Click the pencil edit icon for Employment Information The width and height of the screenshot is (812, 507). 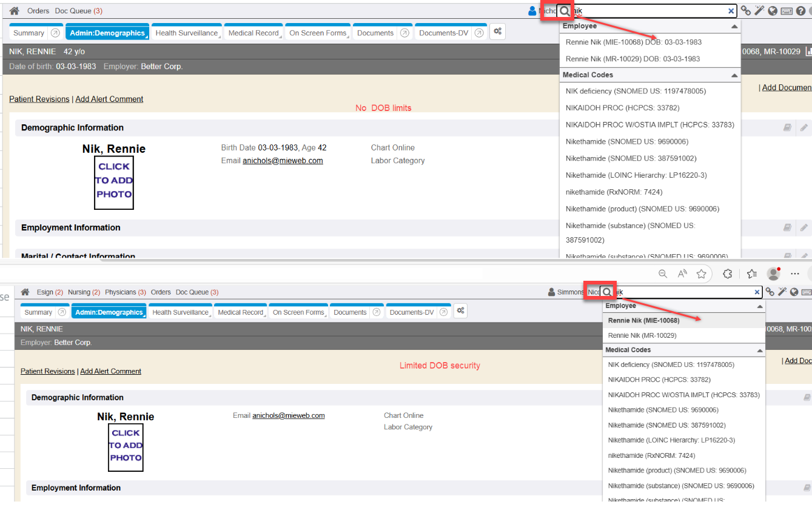[x=804, y=227]
